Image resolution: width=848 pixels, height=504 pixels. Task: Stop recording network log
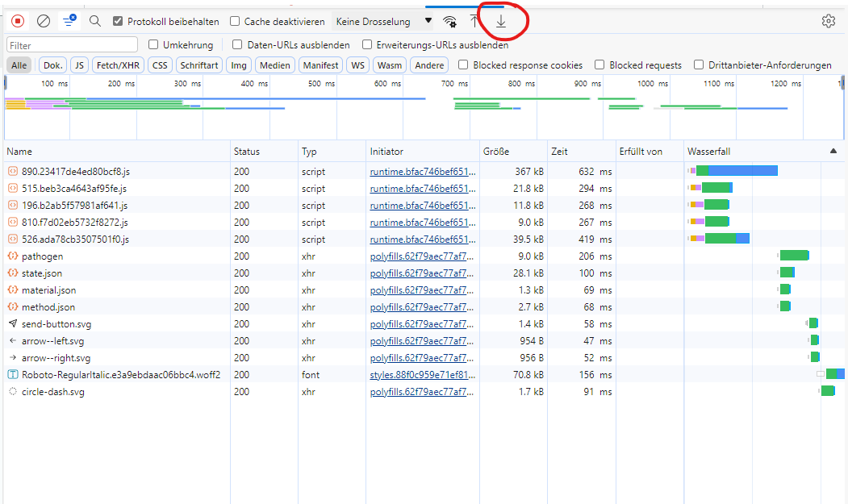point(18,21)
